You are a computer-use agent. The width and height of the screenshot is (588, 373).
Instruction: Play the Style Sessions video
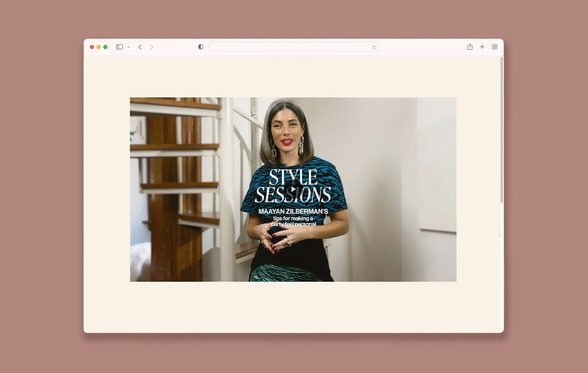[x=293, y=190]
